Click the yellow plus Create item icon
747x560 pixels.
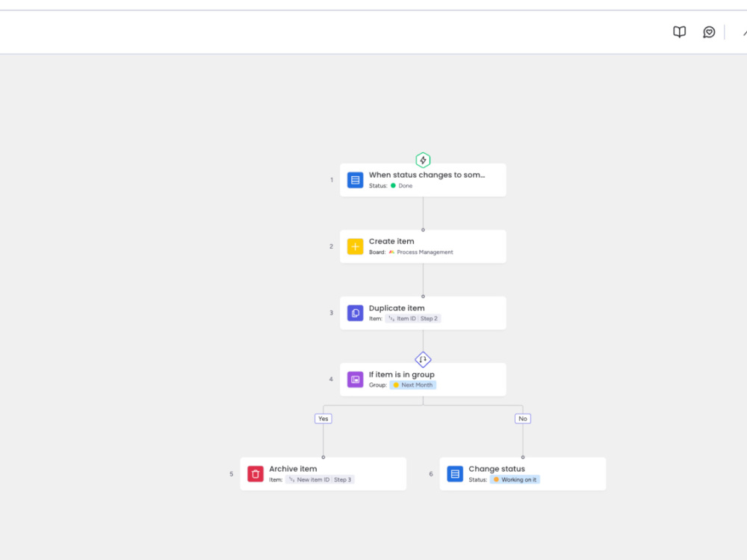tap(355, 246)
